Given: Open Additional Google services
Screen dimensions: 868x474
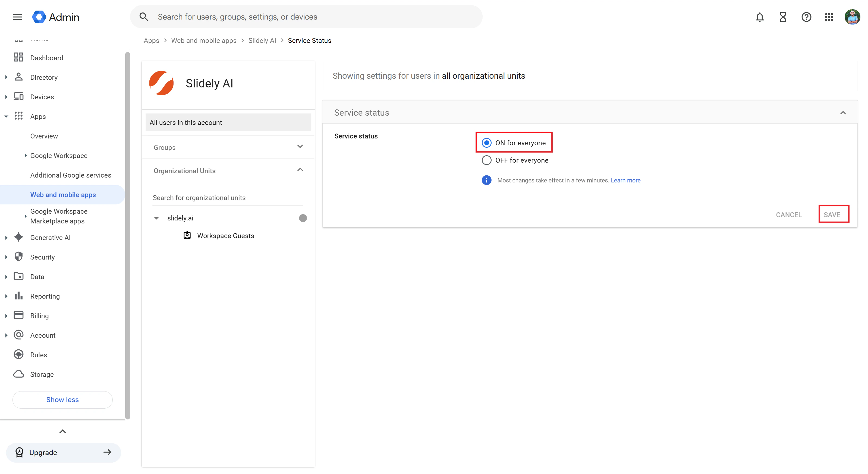Looking at the screenshot, I should point(70,175).
